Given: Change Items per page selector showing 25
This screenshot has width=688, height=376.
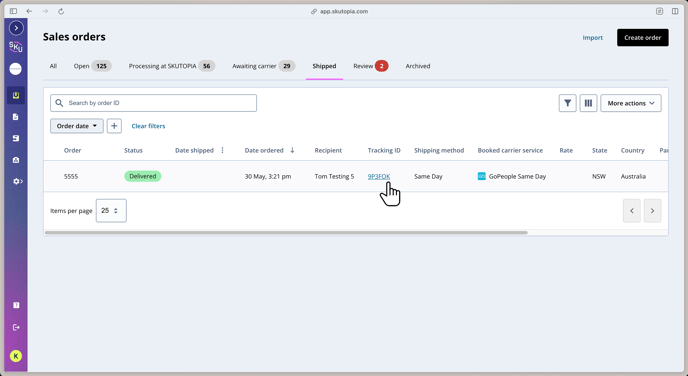Looking at the screenshot, I should [111, 211].
